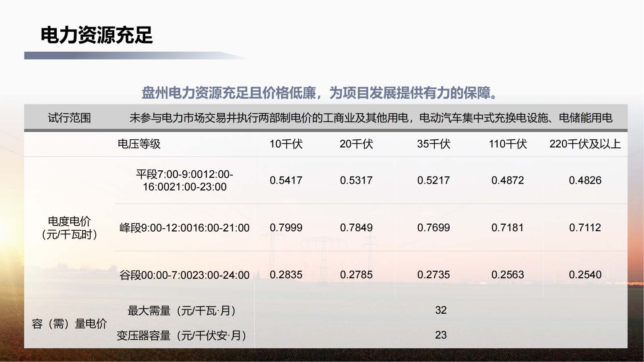Click the value 23
The height and width of the screenshot is (362, 644).
(441, 335)
